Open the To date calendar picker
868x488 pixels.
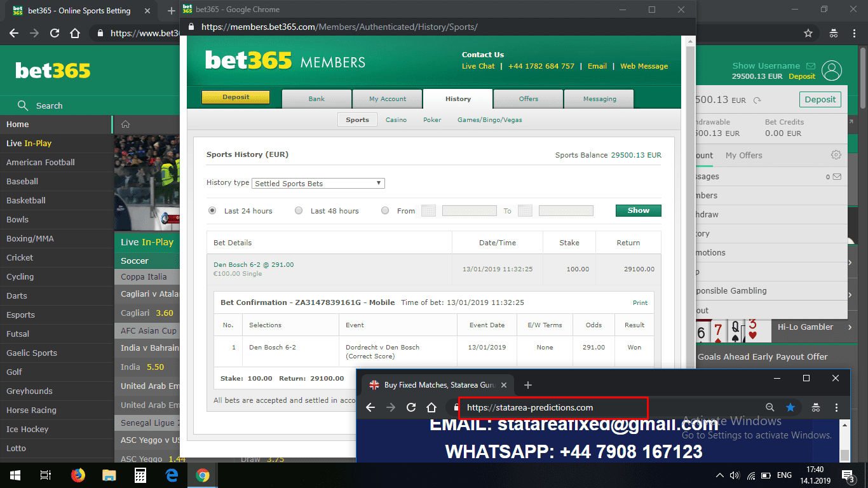point(525,211)
